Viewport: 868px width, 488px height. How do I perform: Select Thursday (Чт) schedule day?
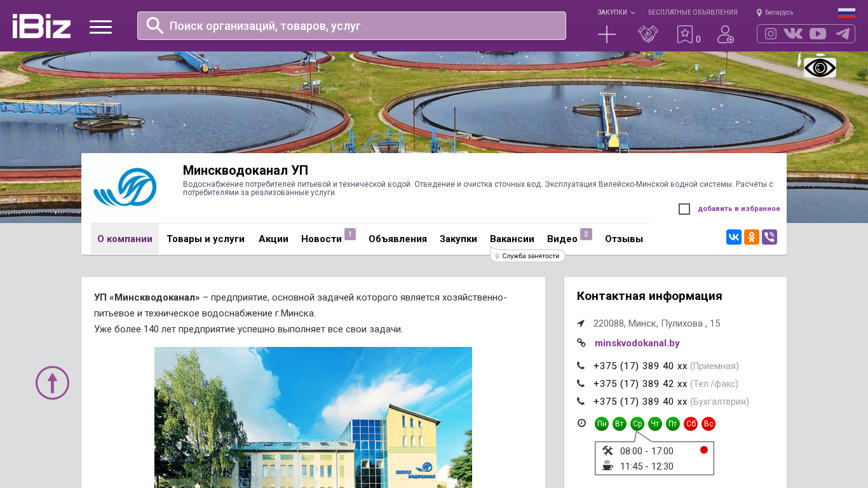point(655,424)
